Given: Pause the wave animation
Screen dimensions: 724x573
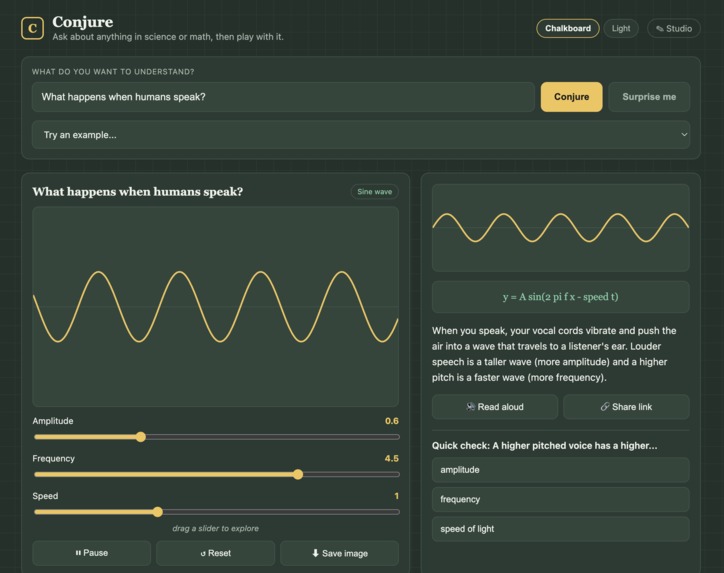Looking at the screenshot, I should (x=91, y=553).
